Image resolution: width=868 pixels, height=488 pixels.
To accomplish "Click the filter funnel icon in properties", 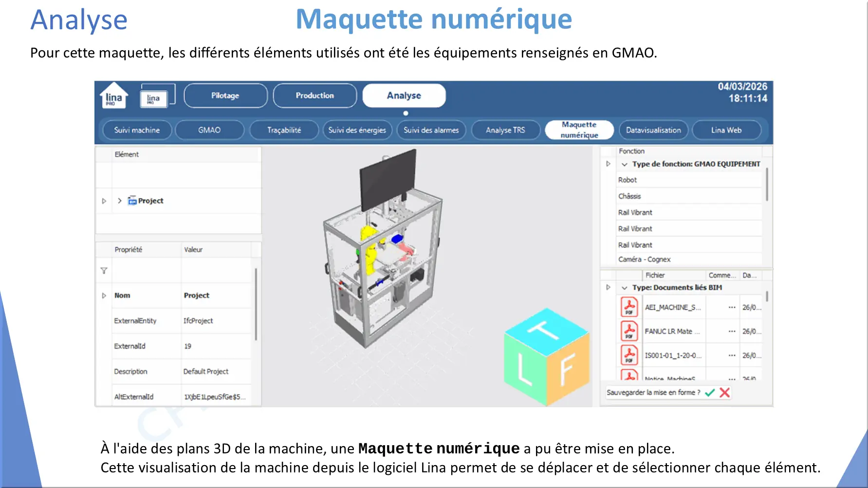I will point(104,271).
